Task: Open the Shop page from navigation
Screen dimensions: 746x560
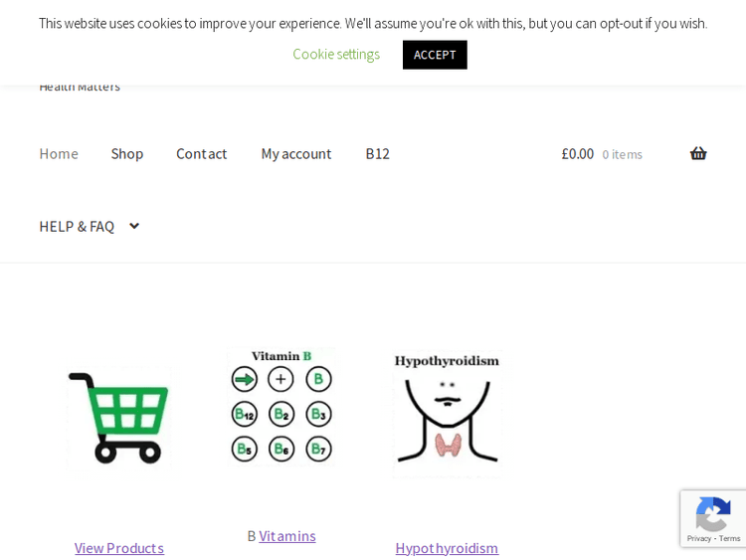Action: (x=127, y=153)
